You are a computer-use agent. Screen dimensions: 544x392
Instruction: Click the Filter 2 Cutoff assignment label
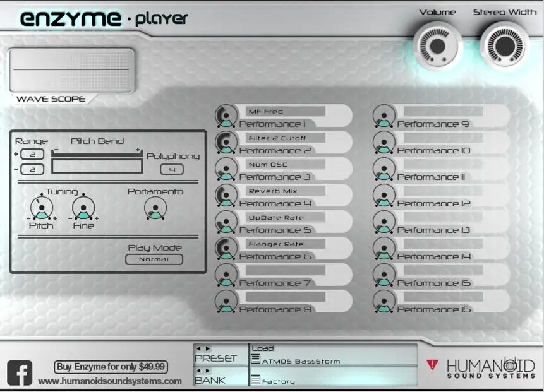click(x=277, y=138)
